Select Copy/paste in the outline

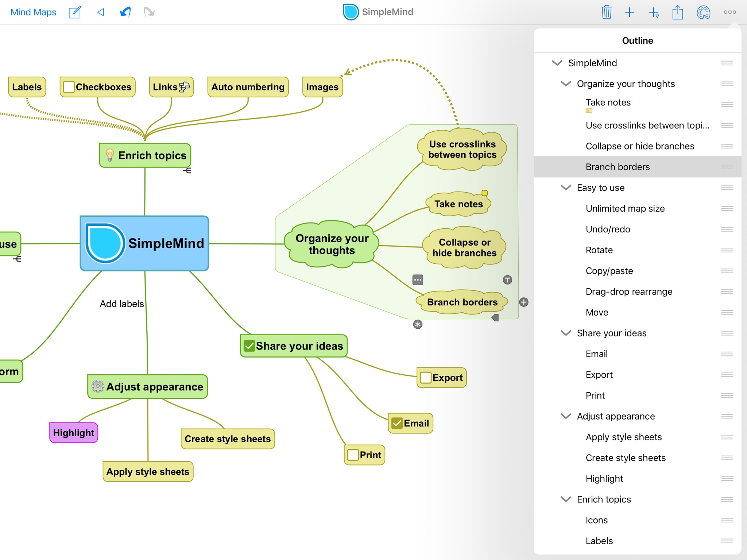638,271
